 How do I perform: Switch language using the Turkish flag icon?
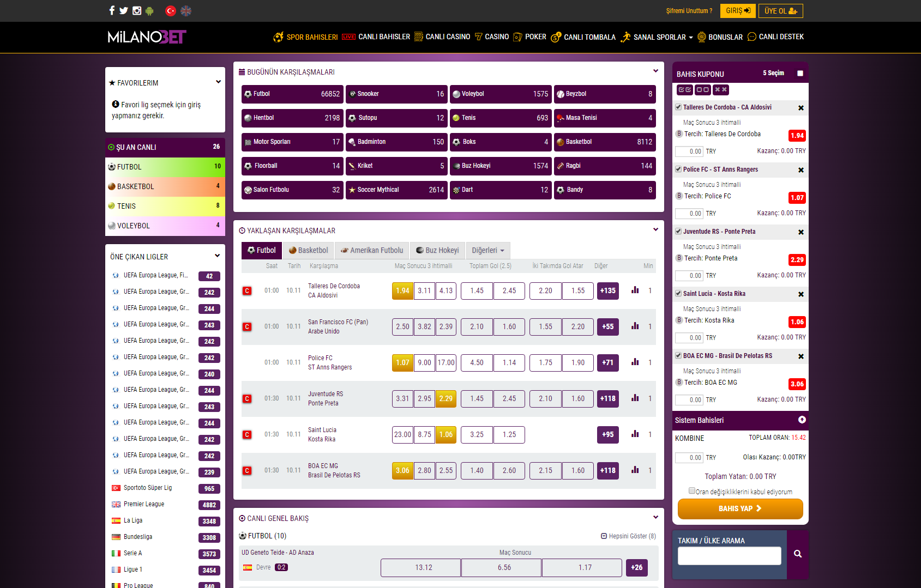pos(171,10)
